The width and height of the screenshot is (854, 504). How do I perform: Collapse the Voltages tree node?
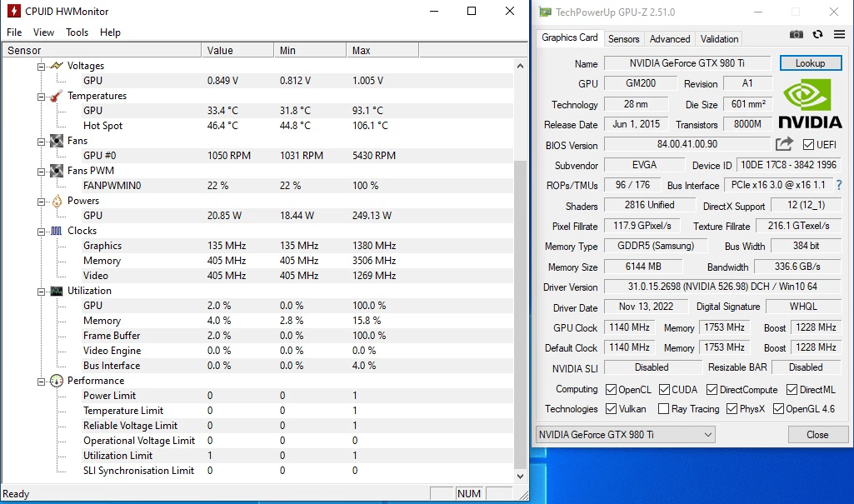click(42, 67)
